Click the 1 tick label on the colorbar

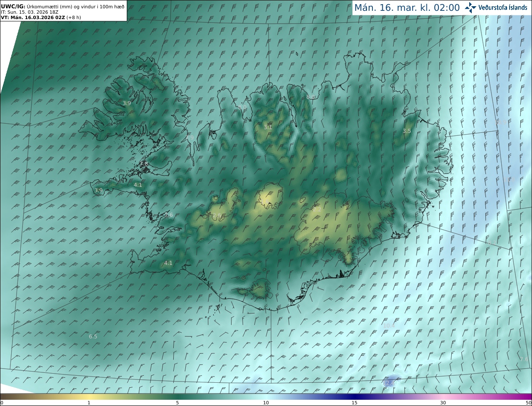(89, 403)
